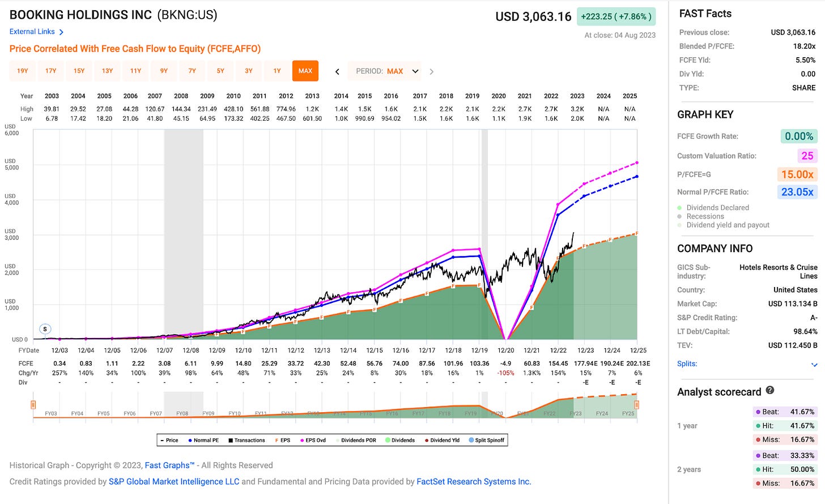The height and width of the screenshot is (504, 825).
Task: Click the S split marker on chart
Action: click(x=45, y=329)
